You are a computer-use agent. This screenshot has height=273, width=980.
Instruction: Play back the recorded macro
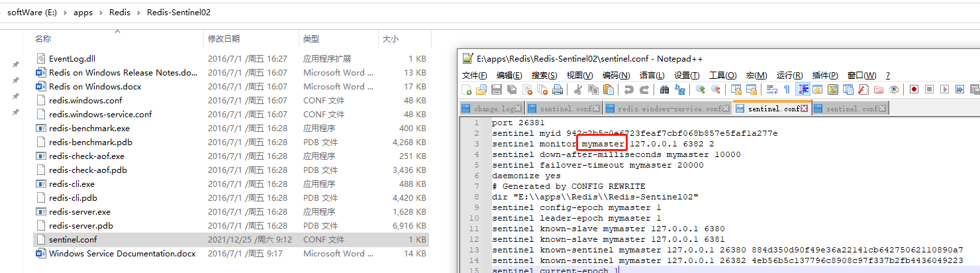pos(945,89)
